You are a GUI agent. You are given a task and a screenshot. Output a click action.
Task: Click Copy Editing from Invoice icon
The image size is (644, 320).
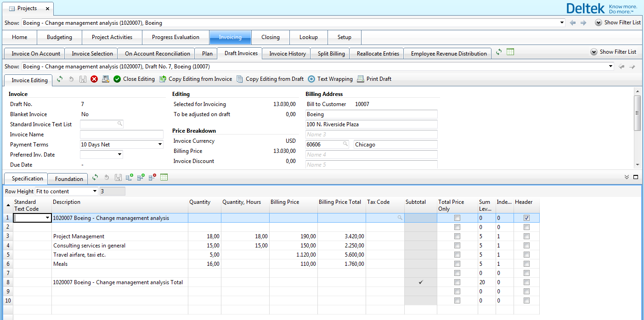[163, 79]
